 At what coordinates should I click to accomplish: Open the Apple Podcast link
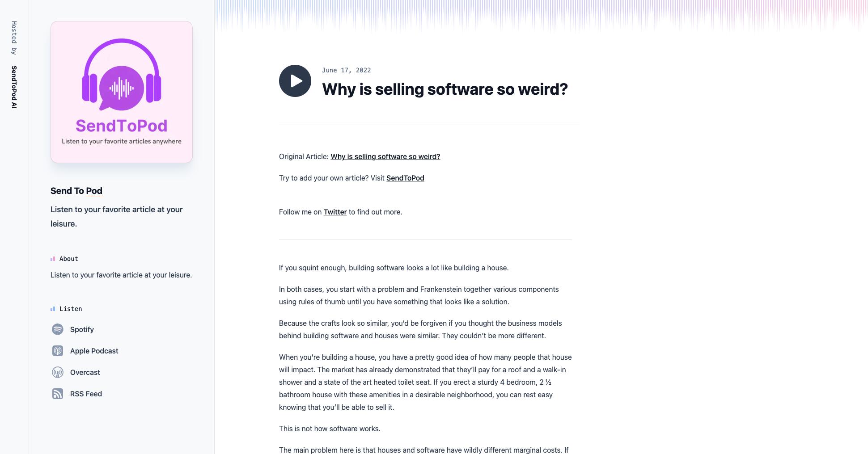coord(94,351)
